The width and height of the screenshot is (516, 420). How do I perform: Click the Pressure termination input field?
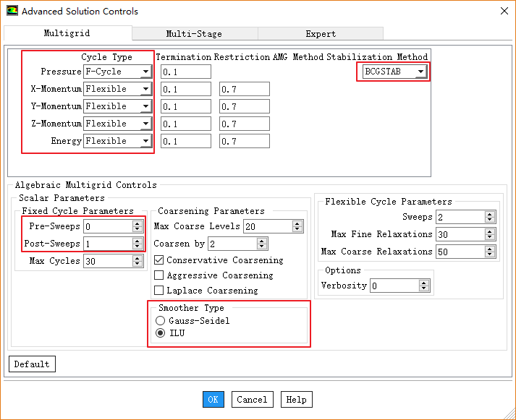(x=185, y=72)
